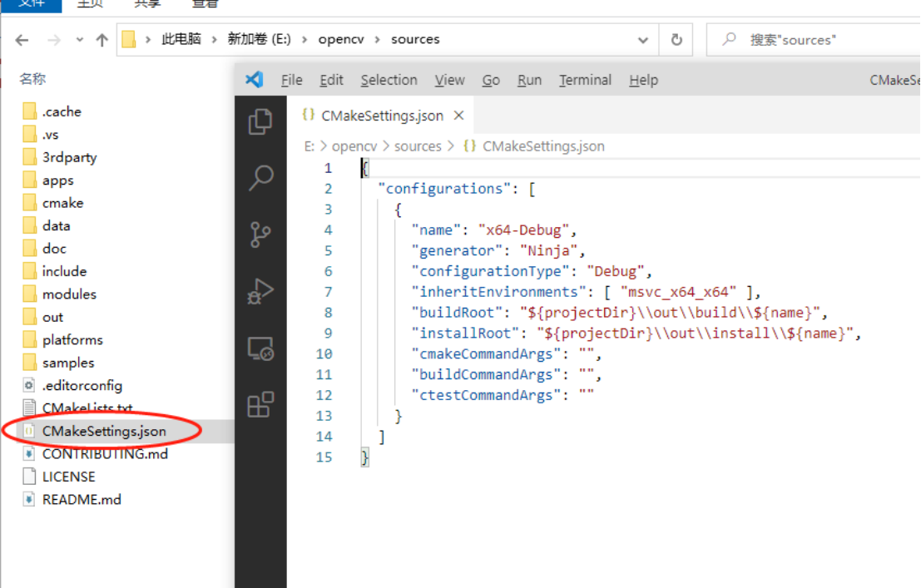Refresh the sources folder

tap(676, 40)
